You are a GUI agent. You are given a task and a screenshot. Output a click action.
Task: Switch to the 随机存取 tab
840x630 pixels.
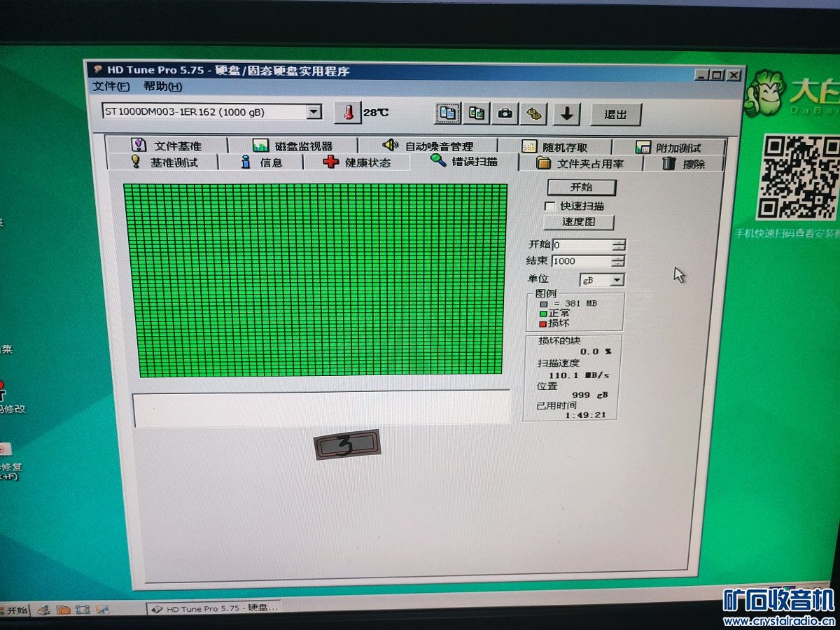tap(554, 147)
